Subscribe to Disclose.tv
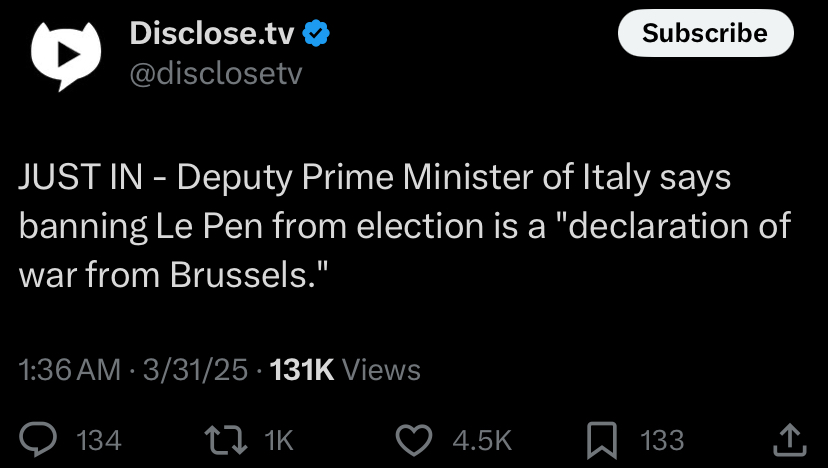This screenshot has height=468, width=828. pyautogui.click(x=705, y=33)
